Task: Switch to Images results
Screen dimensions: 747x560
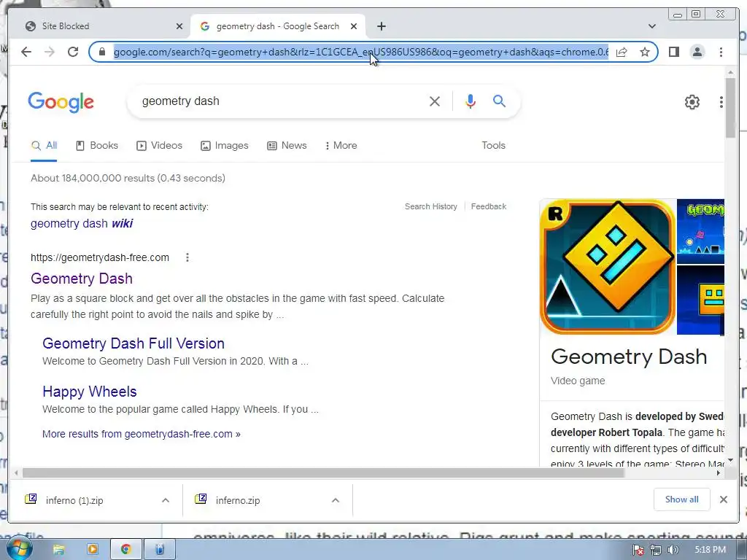Action: point(225,146)
